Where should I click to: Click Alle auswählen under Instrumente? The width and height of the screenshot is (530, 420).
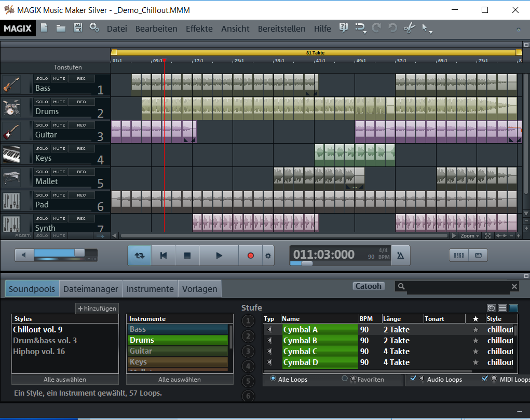point(180,380)
